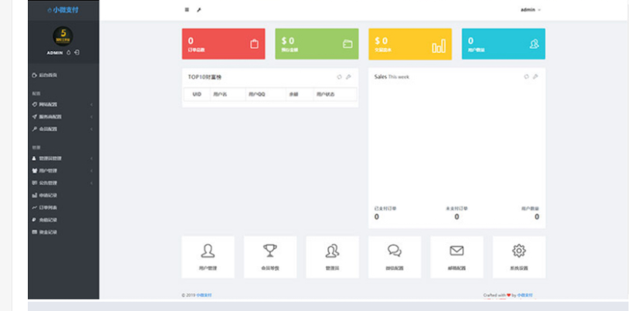
Task: Open the chat bubbles WeChat config tile
Action: pos(395,257)
